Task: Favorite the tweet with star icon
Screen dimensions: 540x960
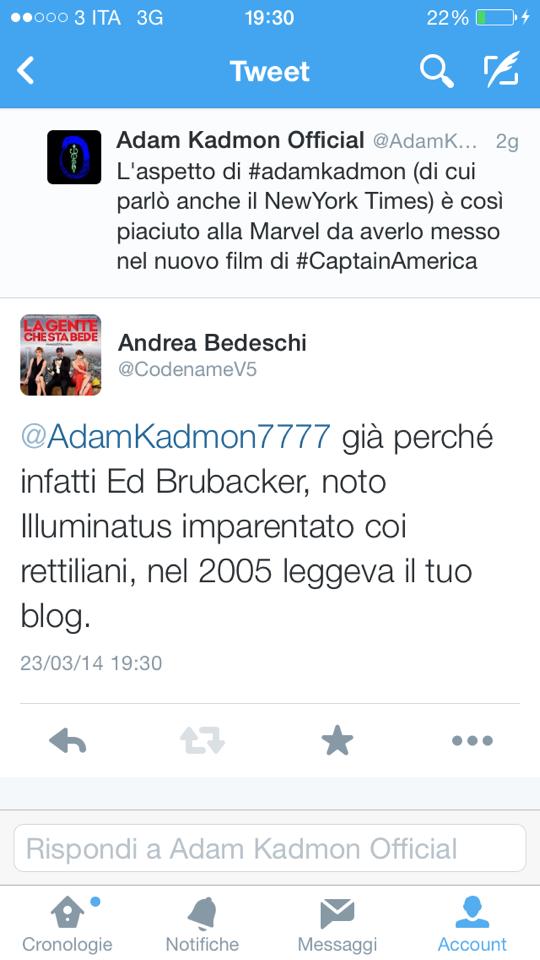Action: pos(337,740)
